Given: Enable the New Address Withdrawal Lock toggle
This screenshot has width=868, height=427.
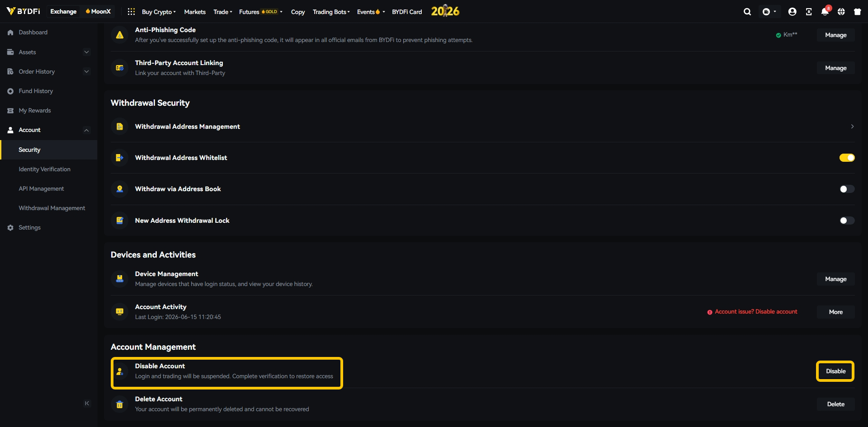Looking at the screenshot, I should click(847, 221).
